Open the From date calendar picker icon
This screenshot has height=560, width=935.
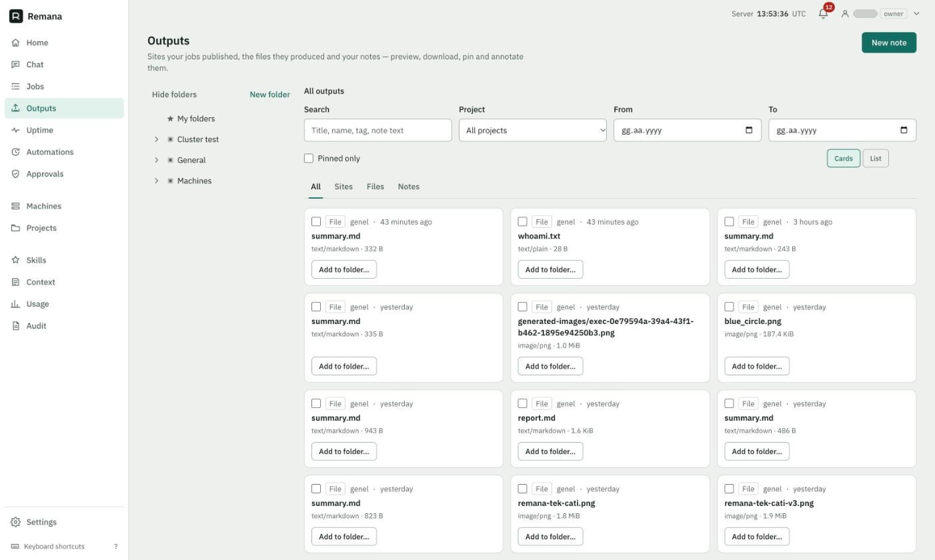point(749,130)
